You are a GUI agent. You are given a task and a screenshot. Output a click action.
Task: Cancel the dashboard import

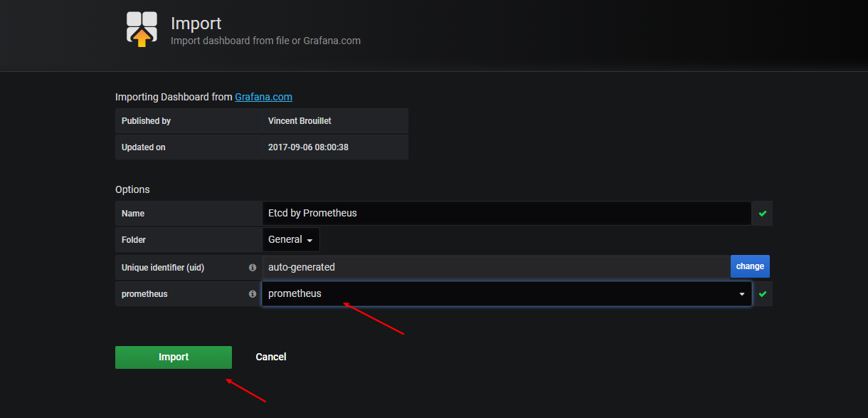tap(271, 357)
